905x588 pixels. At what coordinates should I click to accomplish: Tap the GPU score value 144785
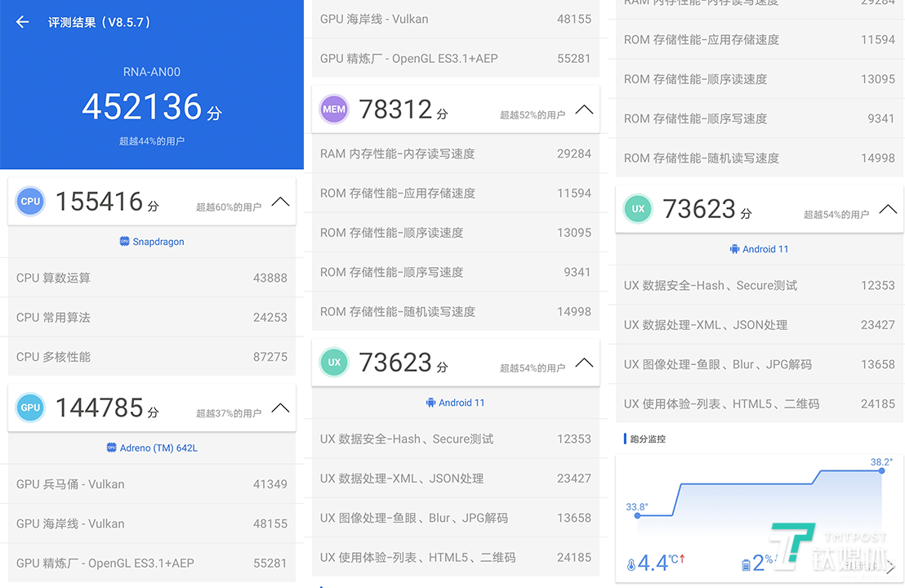coord(100,408)
